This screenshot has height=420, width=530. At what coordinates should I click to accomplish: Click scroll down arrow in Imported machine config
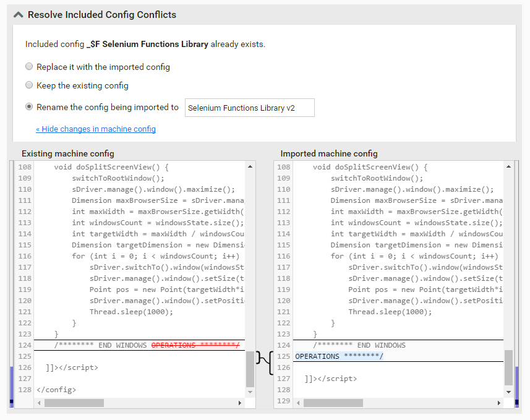pos(508,392)
